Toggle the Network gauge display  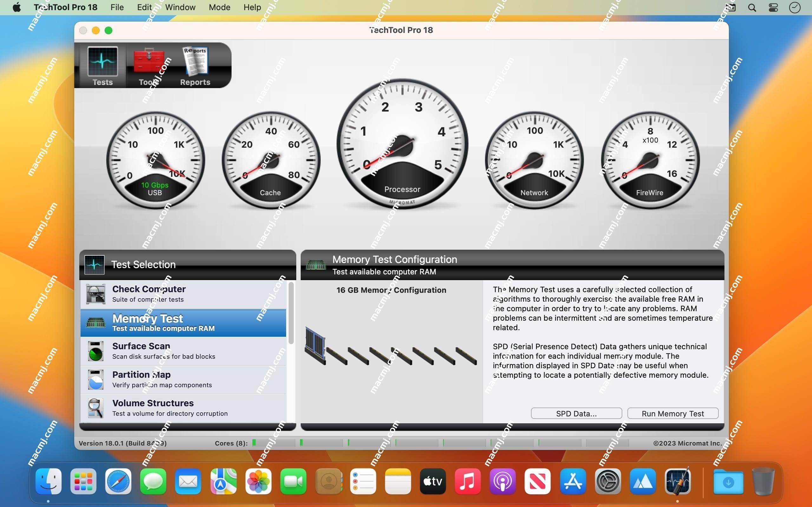coord(534,155)
